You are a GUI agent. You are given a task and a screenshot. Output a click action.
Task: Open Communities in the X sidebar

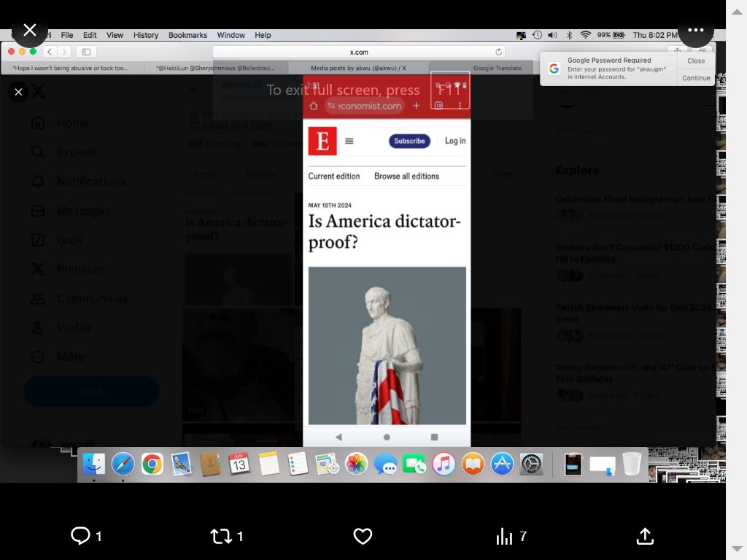pyautogui.click(x=79, y=298)
